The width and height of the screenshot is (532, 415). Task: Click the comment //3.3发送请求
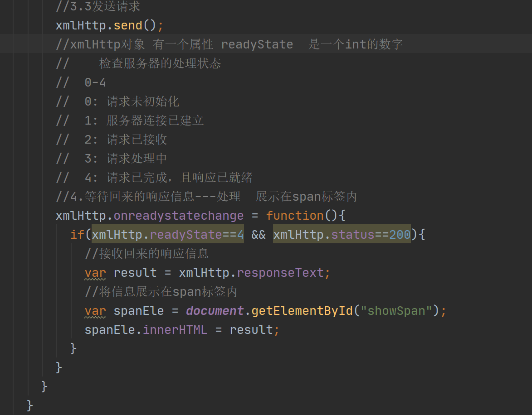98,6
